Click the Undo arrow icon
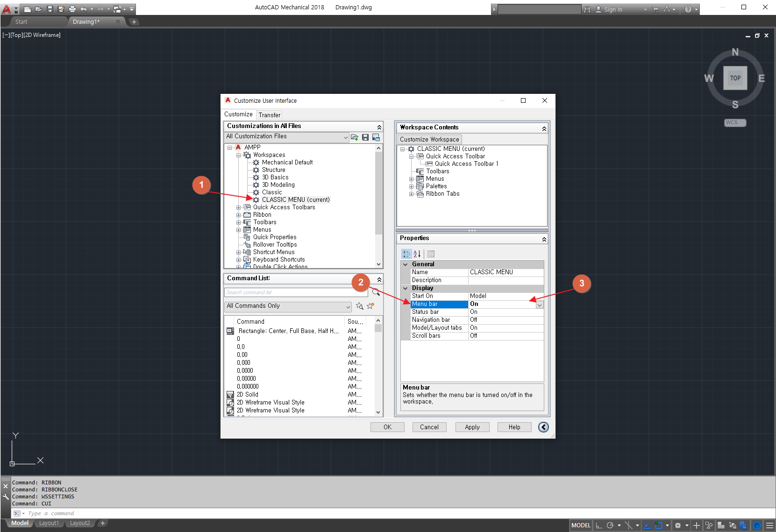The height and width of the screenshot is (532, 776). (x=84, y=9)
